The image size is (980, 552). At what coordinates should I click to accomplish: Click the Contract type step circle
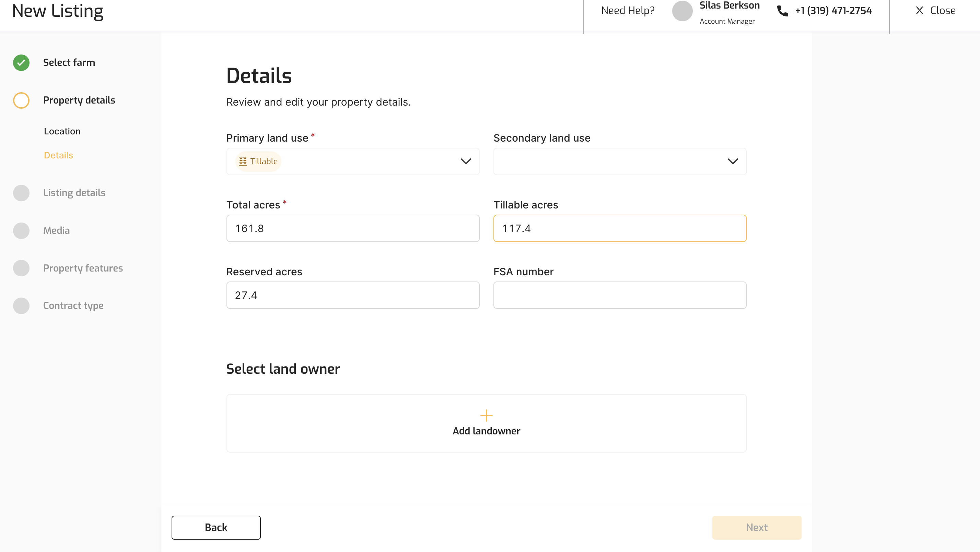click(21, 305)
